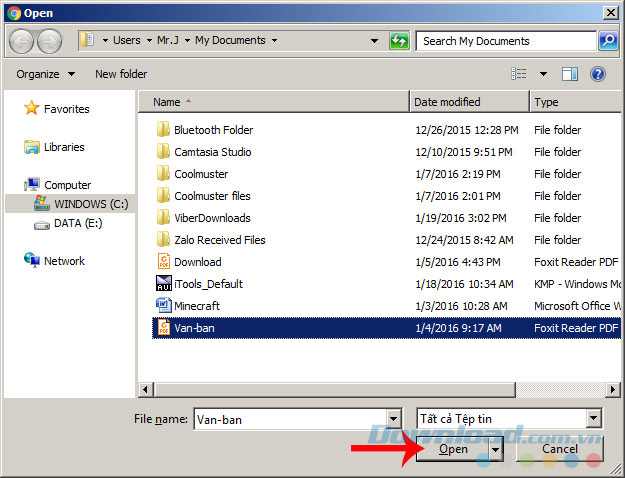Click the Open button split dropdown arrow
The width and height of the screenshot is (625, 478).
tap(495, 449)
